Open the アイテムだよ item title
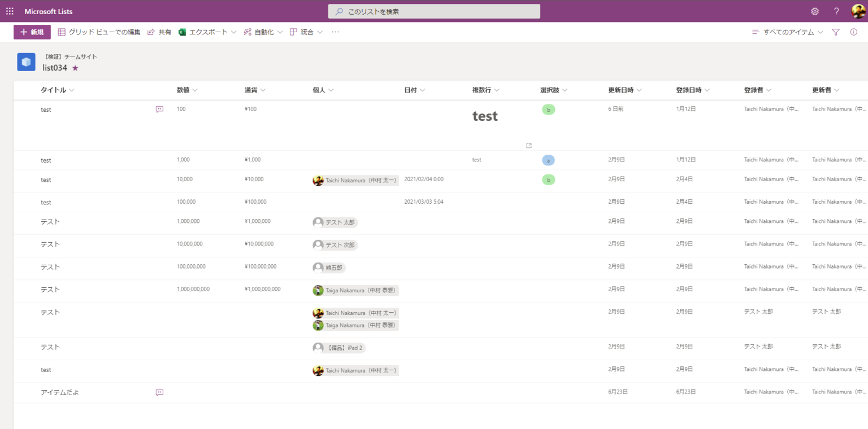868x429 pixels. 60,392
